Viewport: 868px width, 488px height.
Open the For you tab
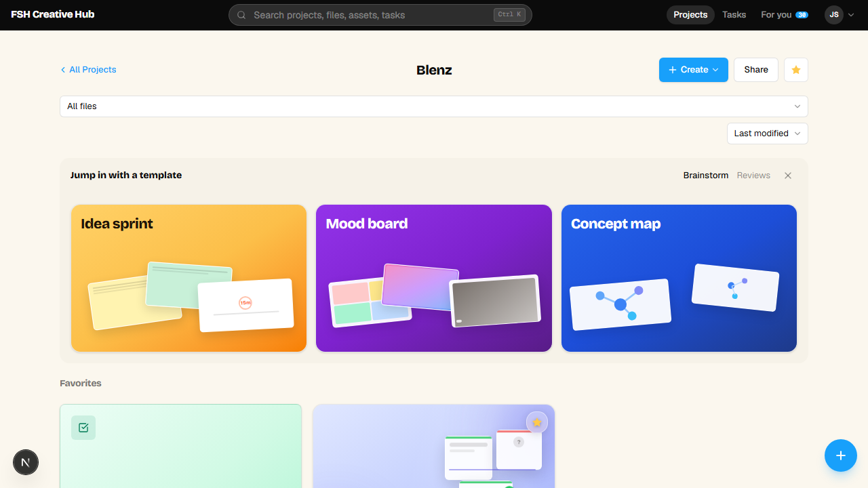(785, 15)
